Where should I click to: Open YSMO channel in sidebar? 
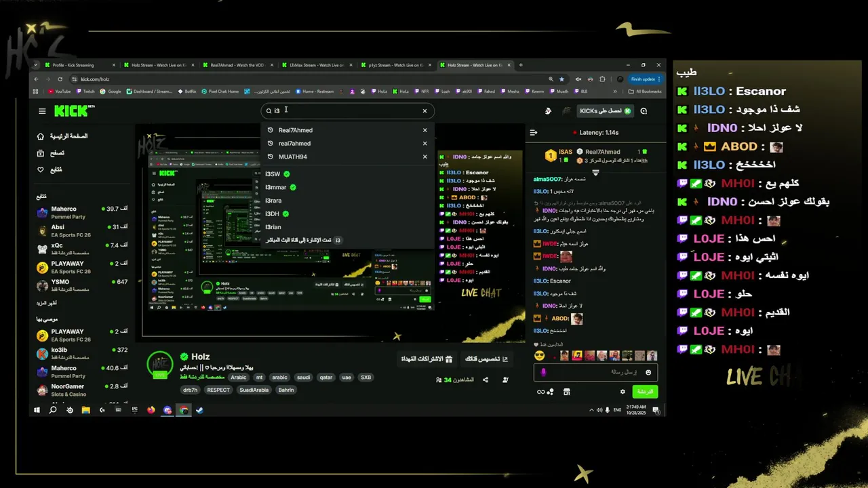[x=81, y=285]
